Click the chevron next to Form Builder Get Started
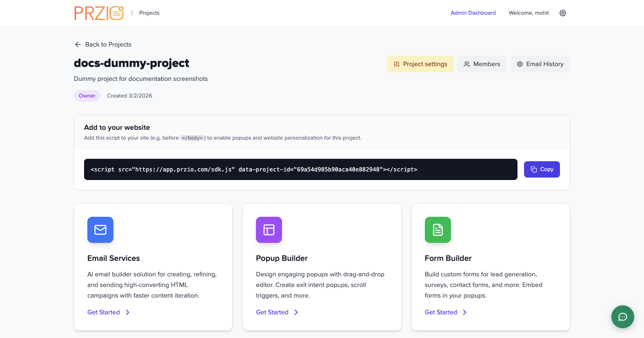 [464, 312]
